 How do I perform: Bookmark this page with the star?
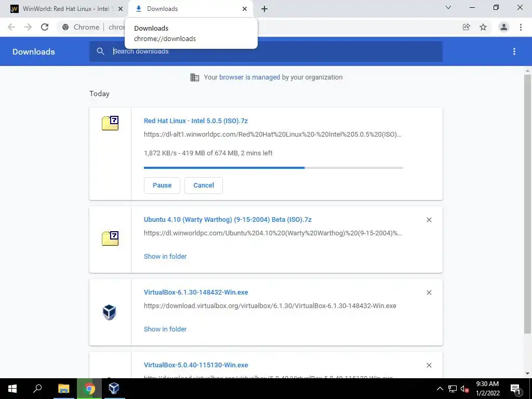483,27
